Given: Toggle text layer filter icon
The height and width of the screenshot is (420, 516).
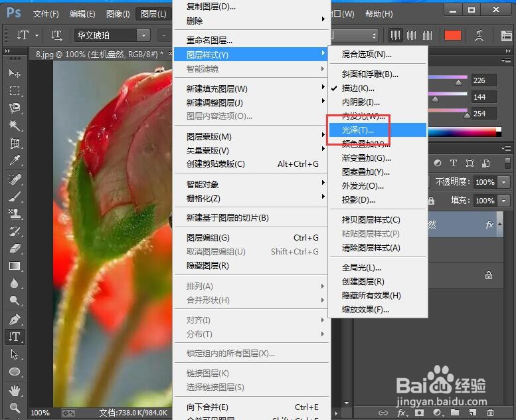Looking at the screenshot, I should [x=454, y=163].
